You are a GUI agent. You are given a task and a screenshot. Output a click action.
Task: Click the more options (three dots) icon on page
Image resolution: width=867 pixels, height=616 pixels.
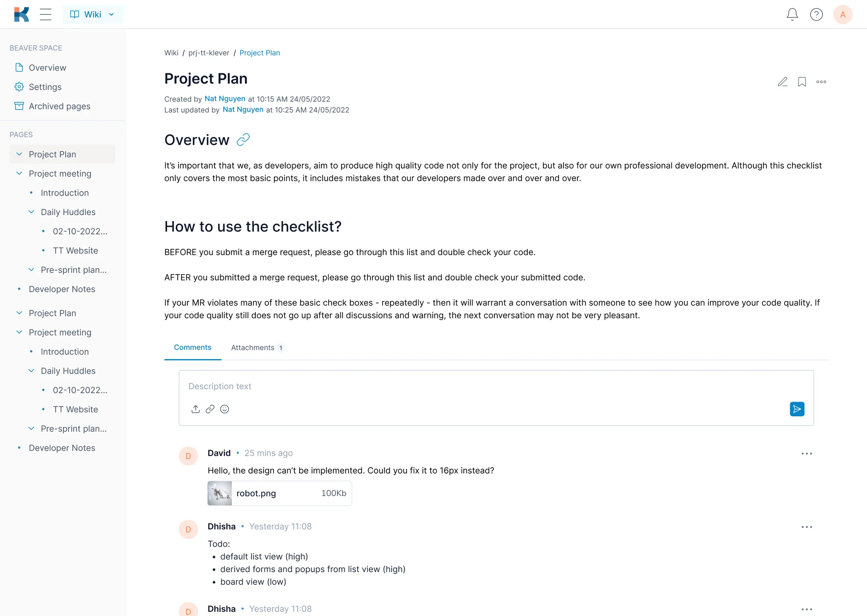click(821, 81)
